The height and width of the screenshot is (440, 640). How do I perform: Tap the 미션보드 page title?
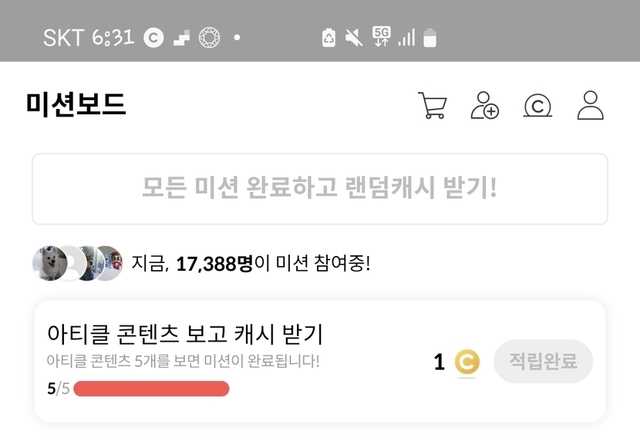tap(77, 105)
